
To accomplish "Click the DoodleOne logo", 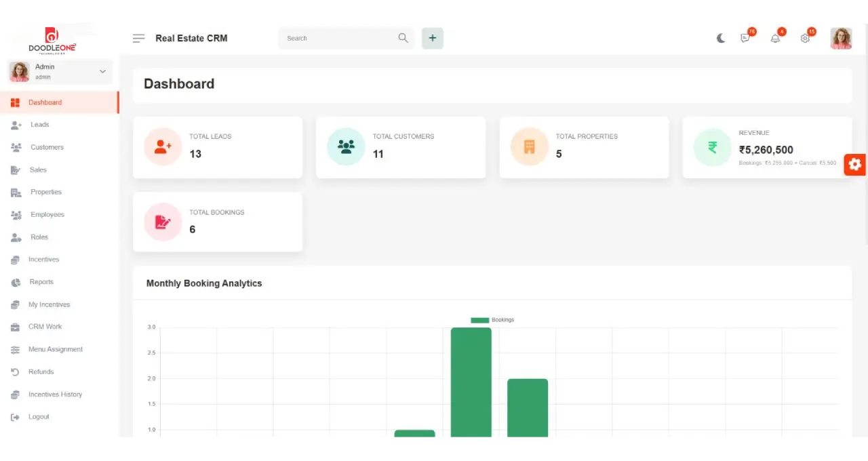I will (52, 41).
